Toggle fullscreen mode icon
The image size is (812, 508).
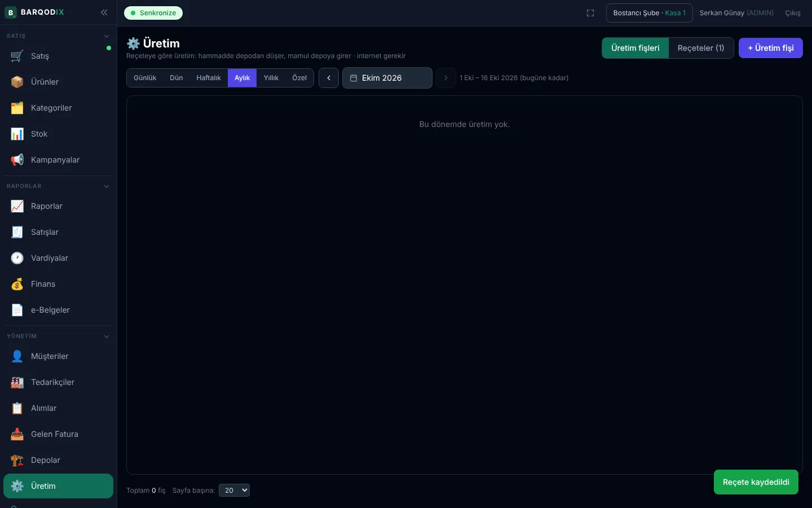point(590,13)
